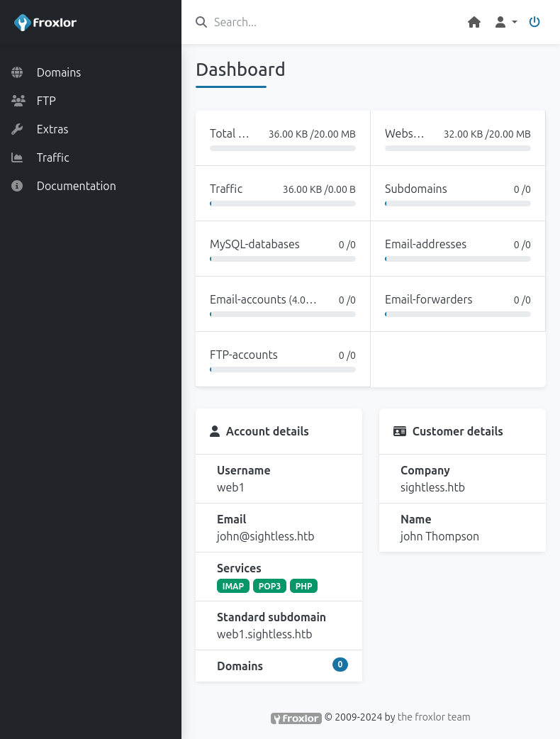Click the users icon beside FTP

click(x=18, y=101)
